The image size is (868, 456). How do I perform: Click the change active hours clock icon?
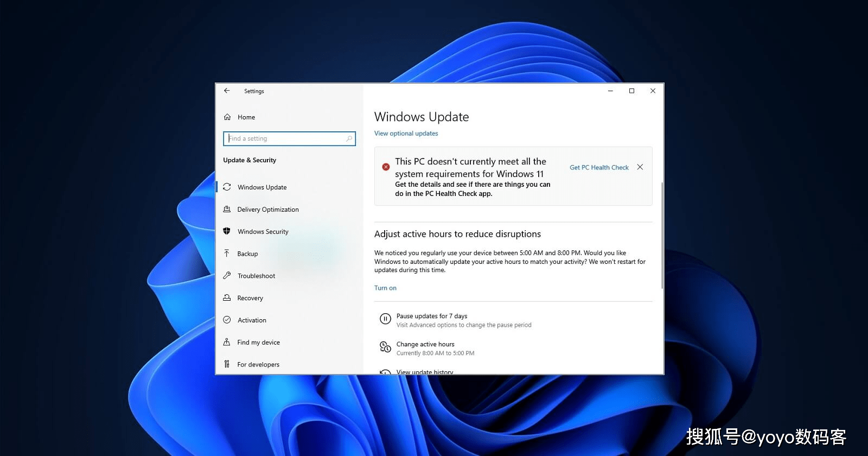[385, 347]
